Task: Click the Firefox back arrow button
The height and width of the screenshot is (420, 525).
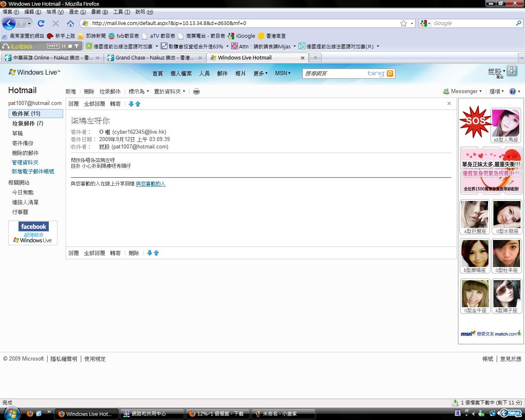Action: (9, 23)
